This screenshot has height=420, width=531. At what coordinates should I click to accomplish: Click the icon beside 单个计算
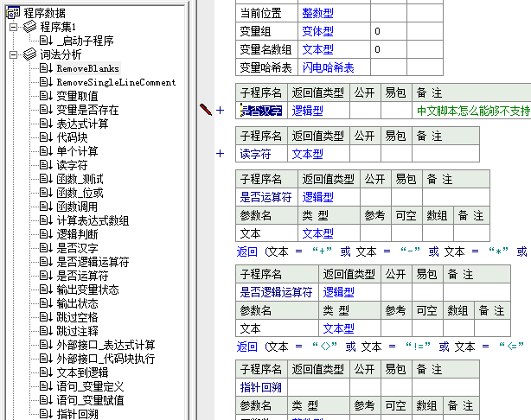tap(46, 151)
